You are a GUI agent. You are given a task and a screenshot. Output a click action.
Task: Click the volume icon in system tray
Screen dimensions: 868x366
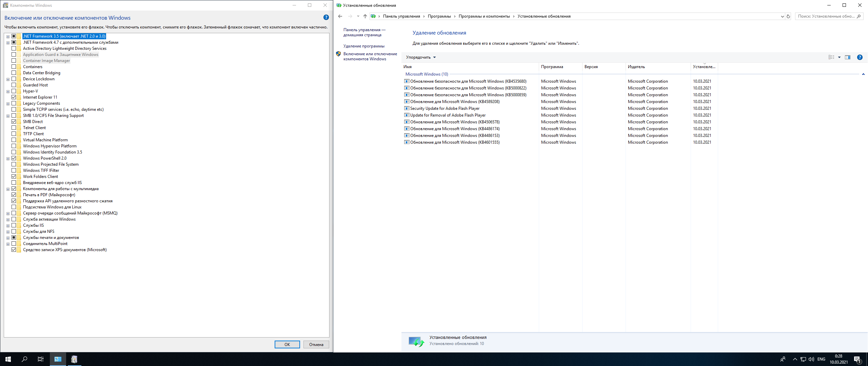811,359
